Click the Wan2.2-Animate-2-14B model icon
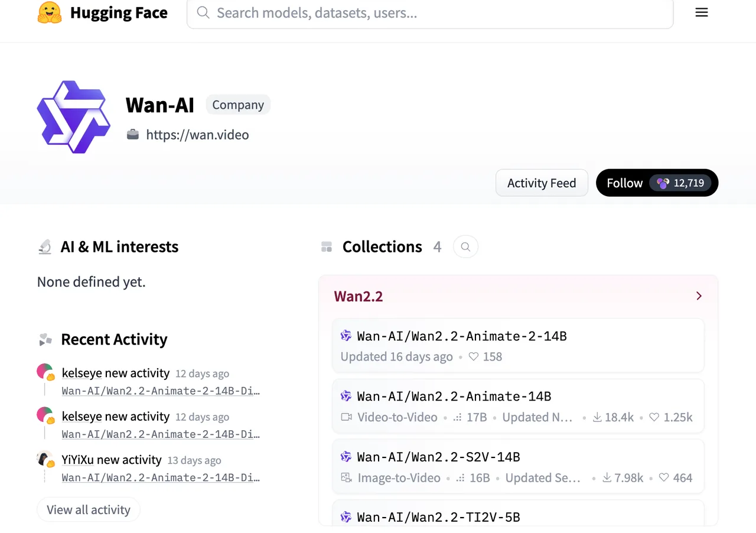Screen dimensions: 756x533 [x=346, y=336]
